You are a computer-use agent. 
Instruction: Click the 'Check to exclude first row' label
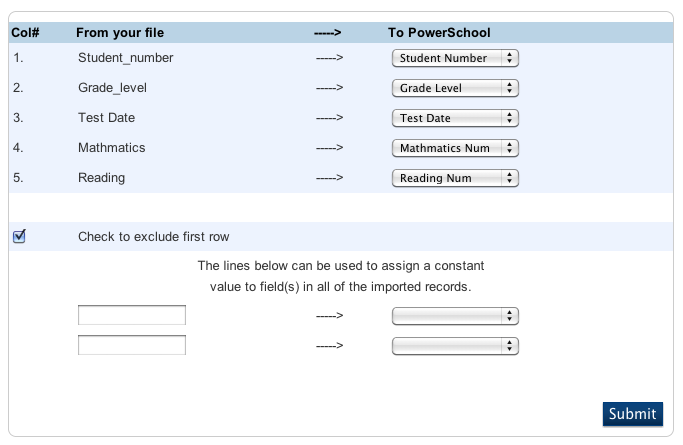(153, 237)
